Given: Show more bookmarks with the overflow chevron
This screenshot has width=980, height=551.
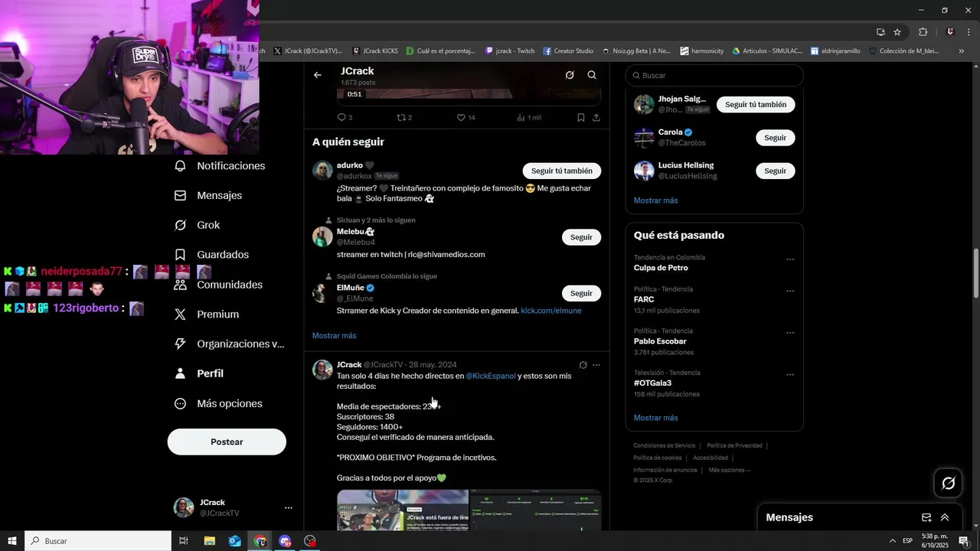Looking at the screenshot, I should coord(962,51).
